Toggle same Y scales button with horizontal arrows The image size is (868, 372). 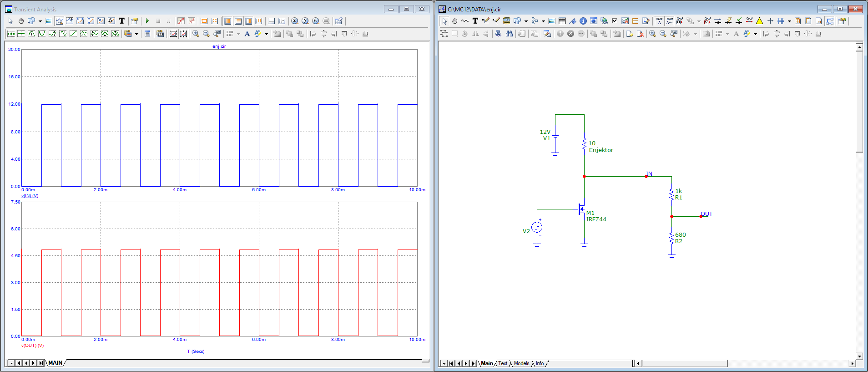tap(173, 34)
